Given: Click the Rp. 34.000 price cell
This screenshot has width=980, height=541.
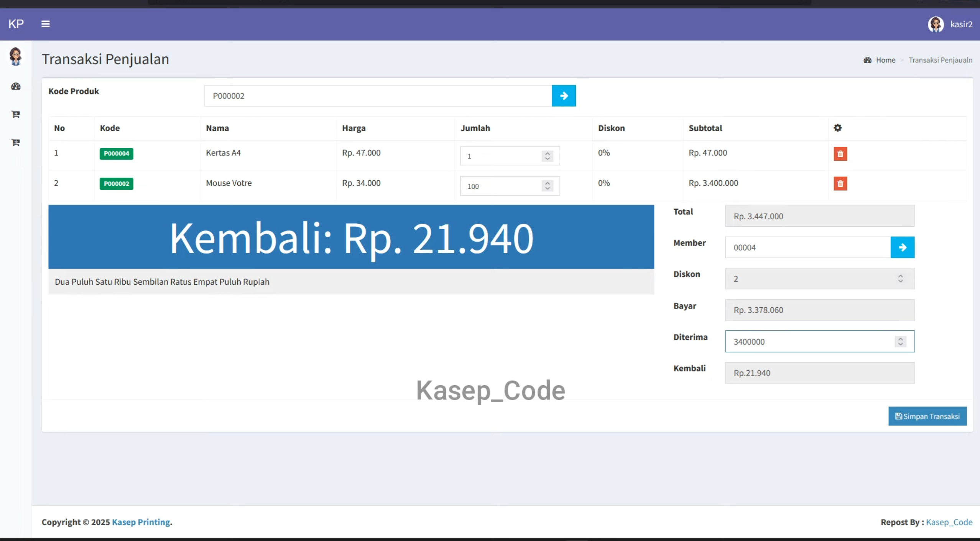Looking at the screenshot, I should coord(361,183).
